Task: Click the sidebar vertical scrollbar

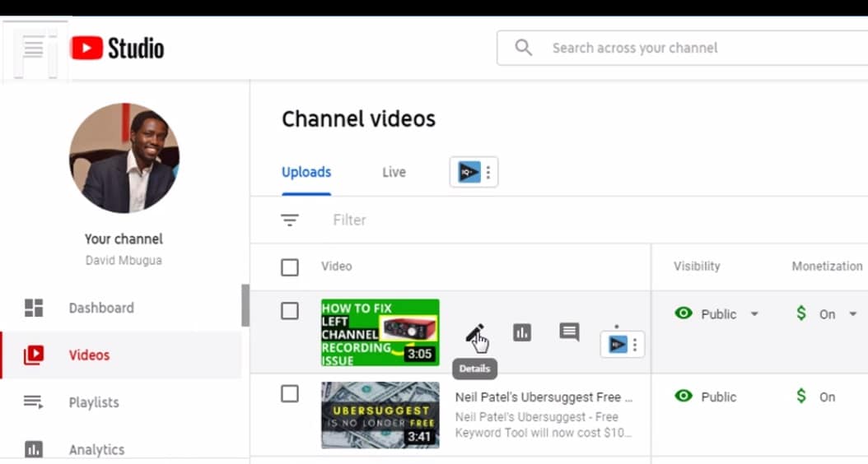Action: click(245, 306)
